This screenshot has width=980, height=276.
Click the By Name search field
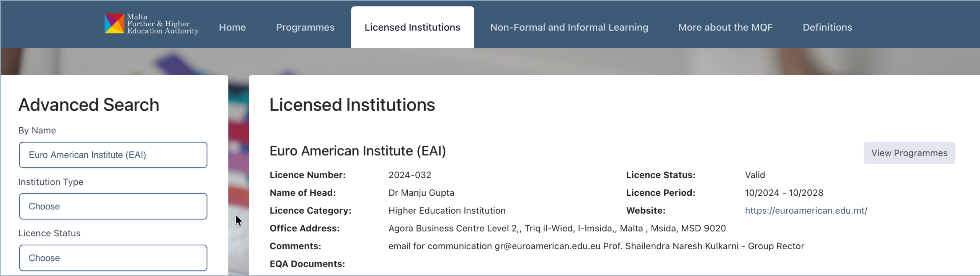(113, 155)
